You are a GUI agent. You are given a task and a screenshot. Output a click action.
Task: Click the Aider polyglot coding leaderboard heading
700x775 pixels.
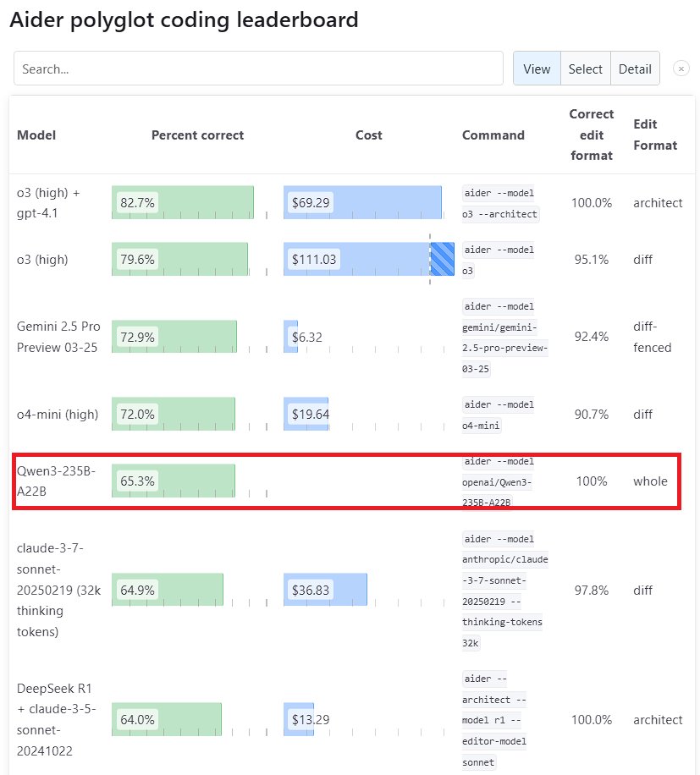pyautogui.click(x=184, y=19)
